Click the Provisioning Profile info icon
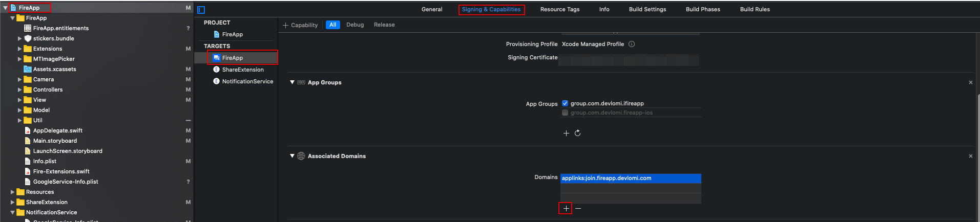This screenshot has width=980, height=222. coord(632,44)
